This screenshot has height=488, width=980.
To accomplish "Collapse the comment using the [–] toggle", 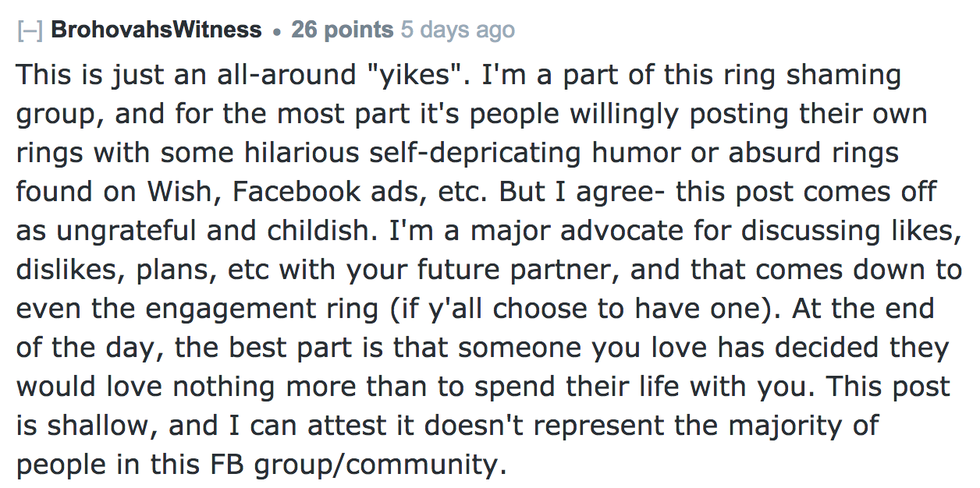I will (30, 31).
